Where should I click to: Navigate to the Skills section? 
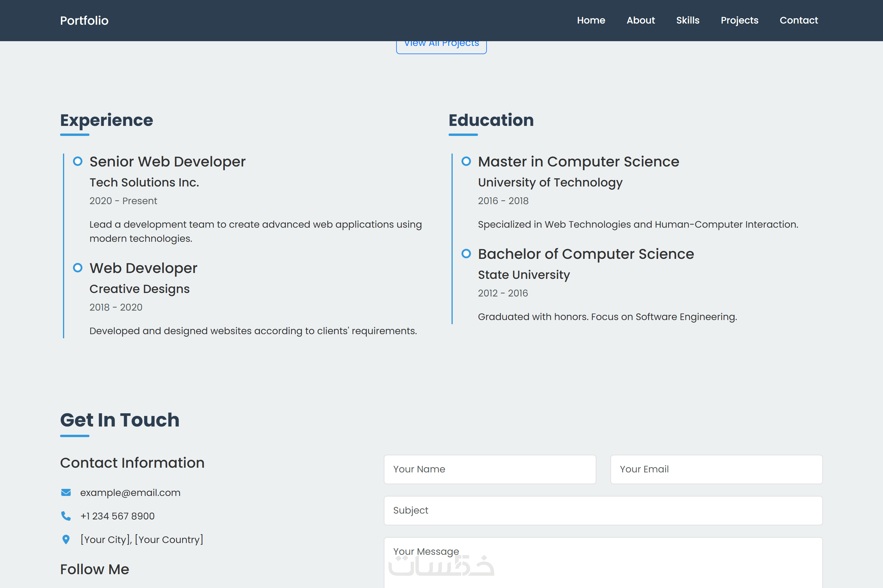(688, 20)
